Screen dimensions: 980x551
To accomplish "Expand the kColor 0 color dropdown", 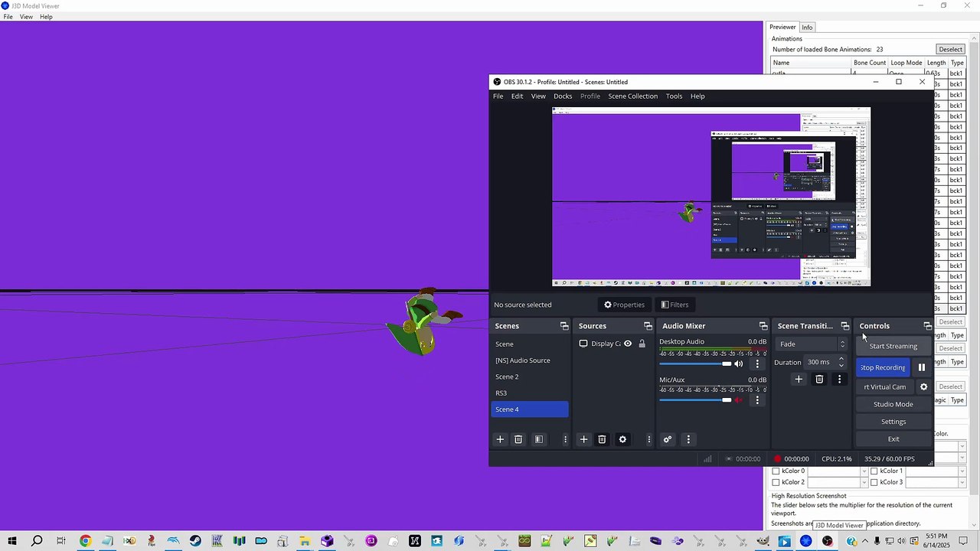I will point(864,471).
